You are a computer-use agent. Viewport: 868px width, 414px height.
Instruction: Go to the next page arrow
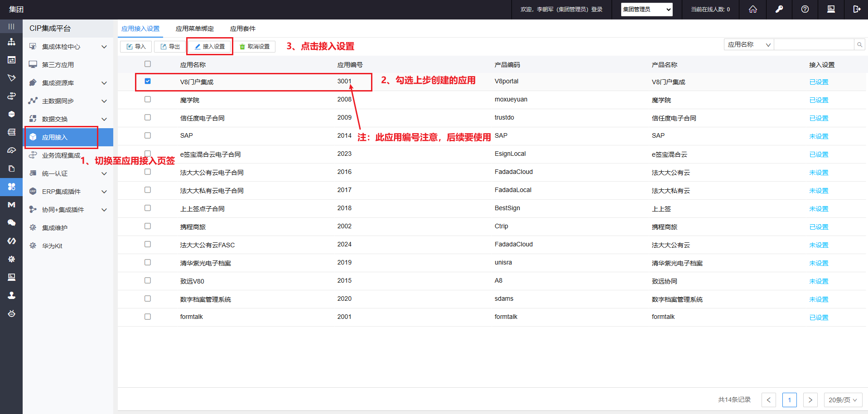(x=810, y=400)
